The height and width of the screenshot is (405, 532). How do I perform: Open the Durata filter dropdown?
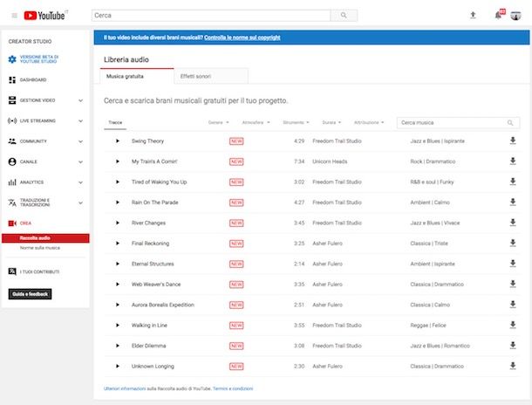(331, 122)
